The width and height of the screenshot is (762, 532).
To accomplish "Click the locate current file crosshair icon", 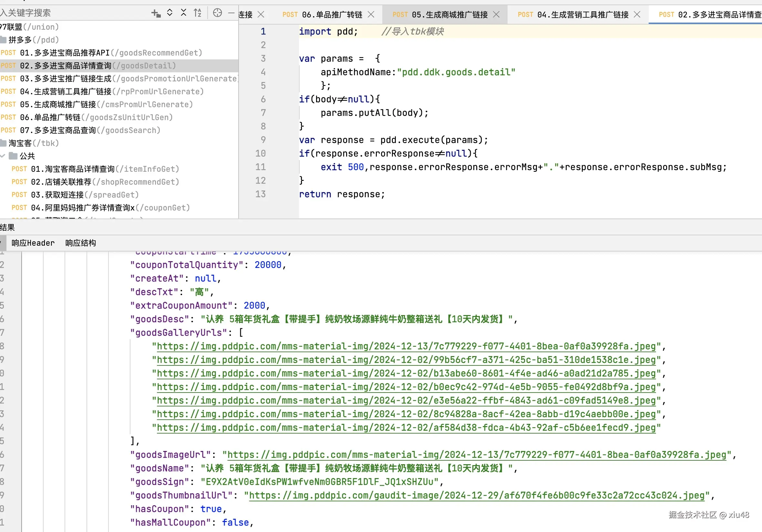I will tap(217, 13).
